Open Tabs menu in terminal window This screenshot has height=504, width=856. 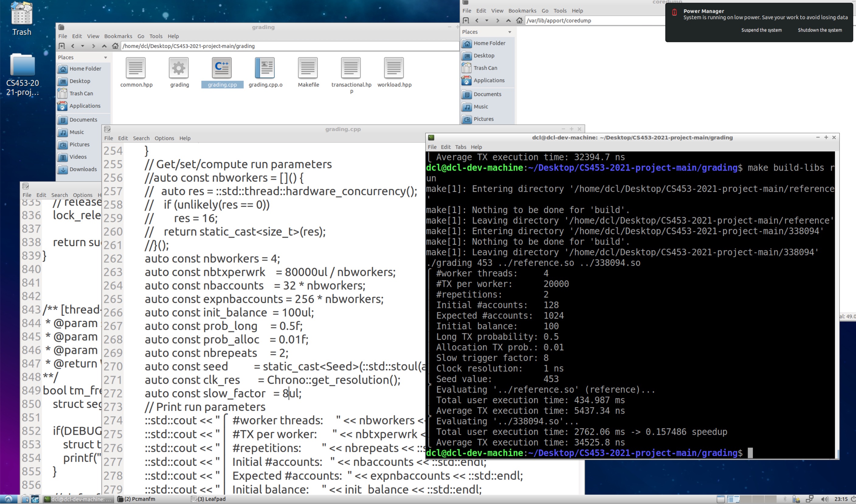460,147
